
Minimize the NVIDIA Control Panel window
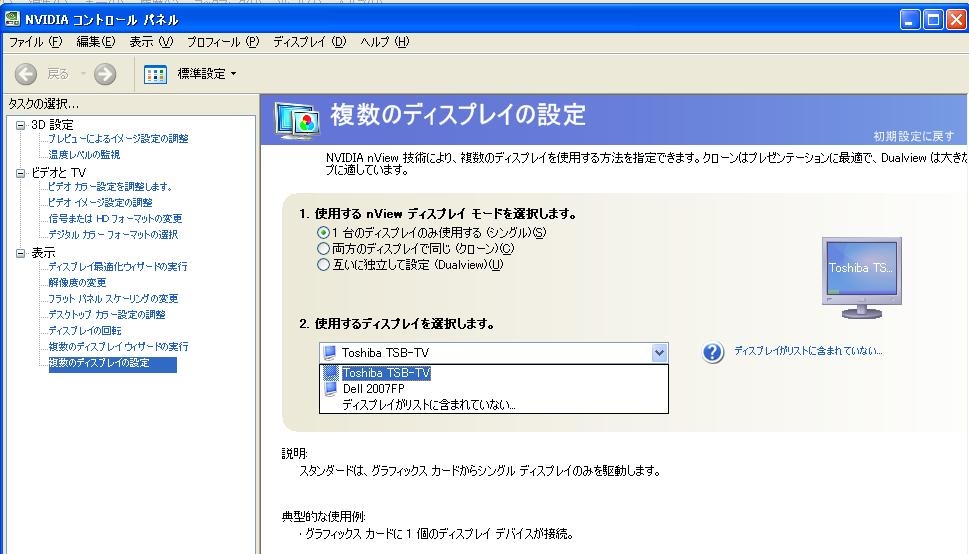pyautogui.click(x=910, y=20)
